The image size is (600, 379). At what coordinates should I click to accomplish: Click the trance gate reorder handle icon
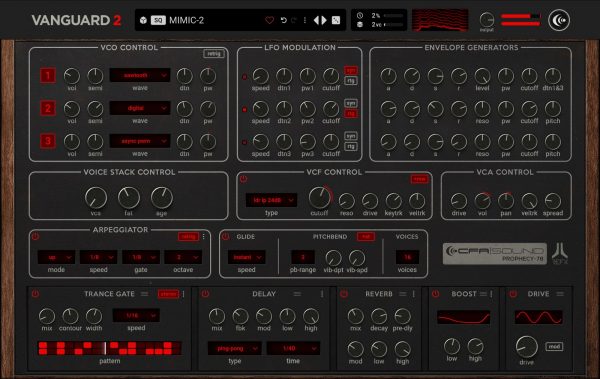[x=144, y=294]
